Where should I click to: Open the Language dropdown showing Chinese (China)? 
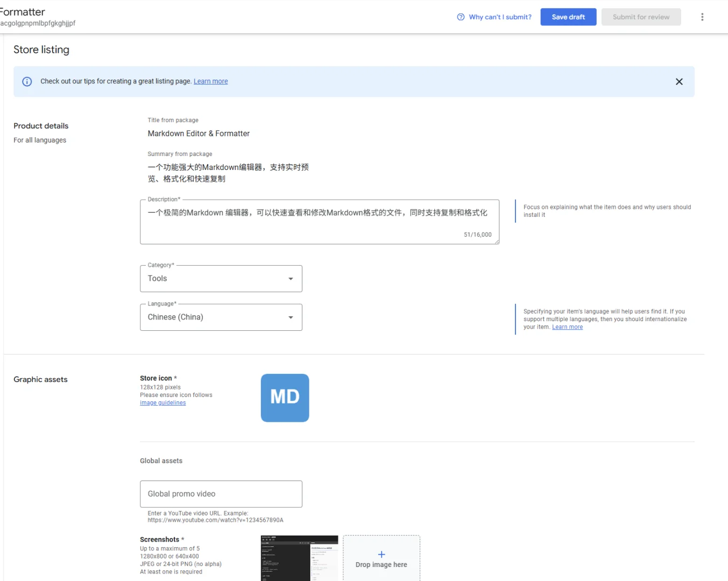click(221, 317)
